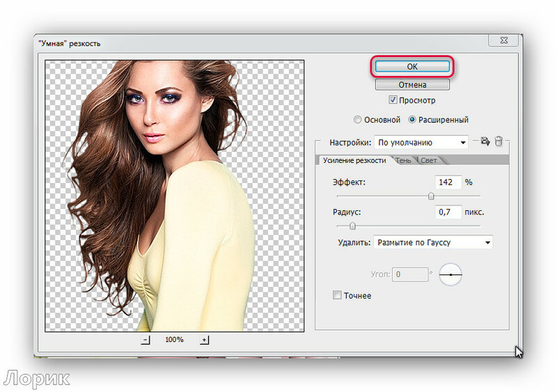The height and width of the screenshot is (392, 557).
Task: Select the Основной mode radio button
Action: coord(357,120)
